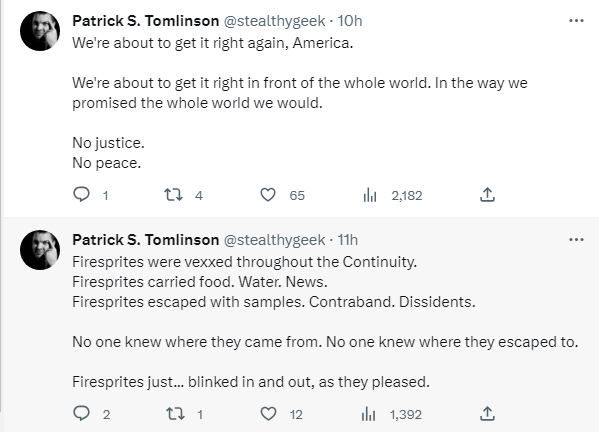View analytics showing 2,182 views

(370, 195)
